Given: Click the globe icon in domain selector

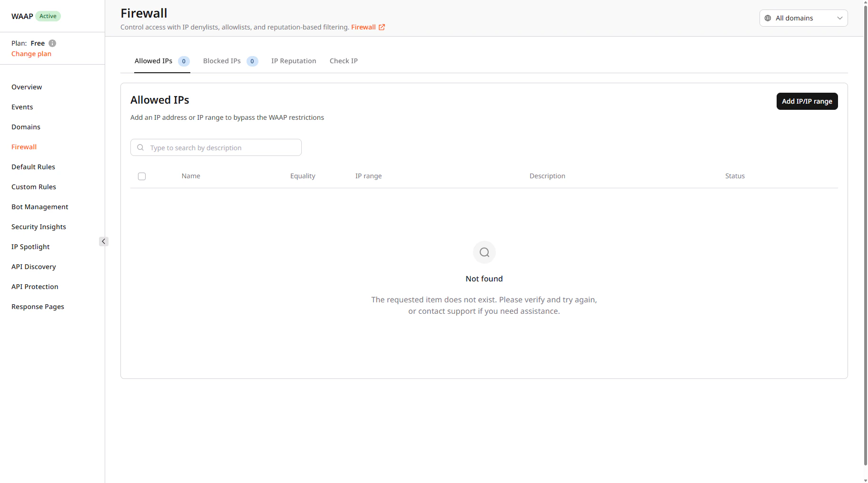Looking at the screenshot, I should (767, 18).
